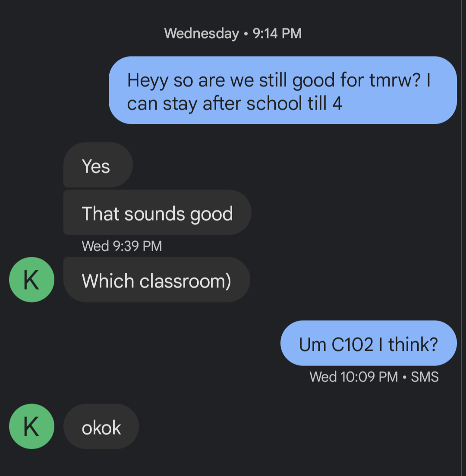Click the "Wednesday" date label at top
Viewport: 466px width, 476px height.
(x=202, y=33)
